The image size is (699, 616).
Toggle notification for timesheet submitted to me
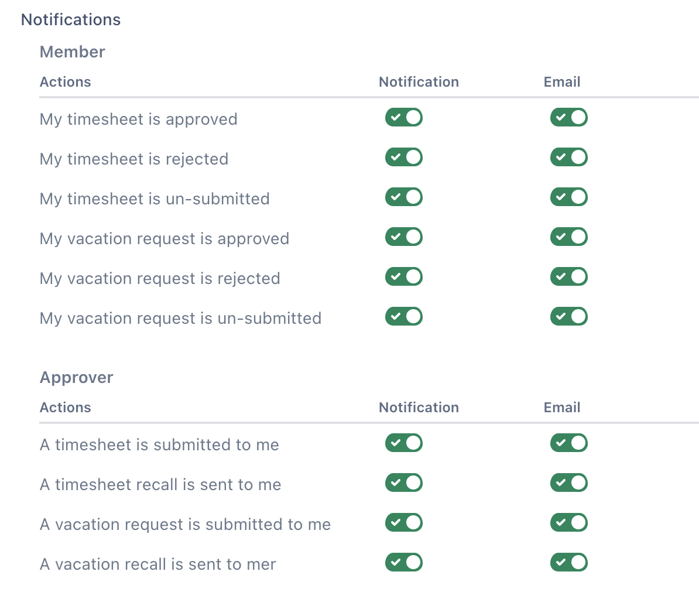[403, 443]
